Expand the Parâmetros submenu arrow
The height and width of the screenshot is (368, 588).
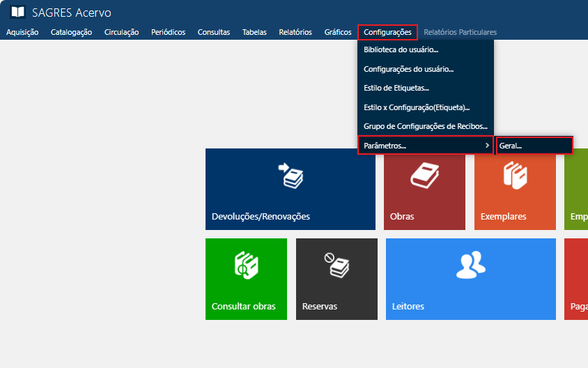click(x=486, y=145)
